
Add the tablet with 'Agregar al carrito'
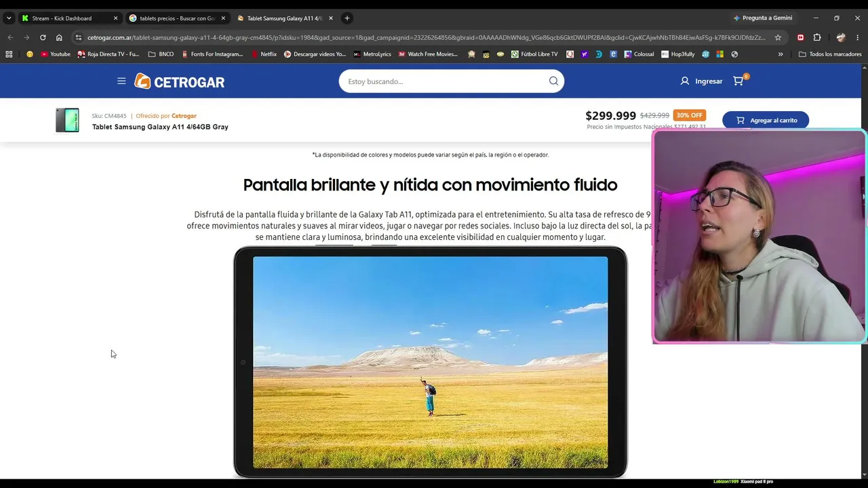[766, 120]
